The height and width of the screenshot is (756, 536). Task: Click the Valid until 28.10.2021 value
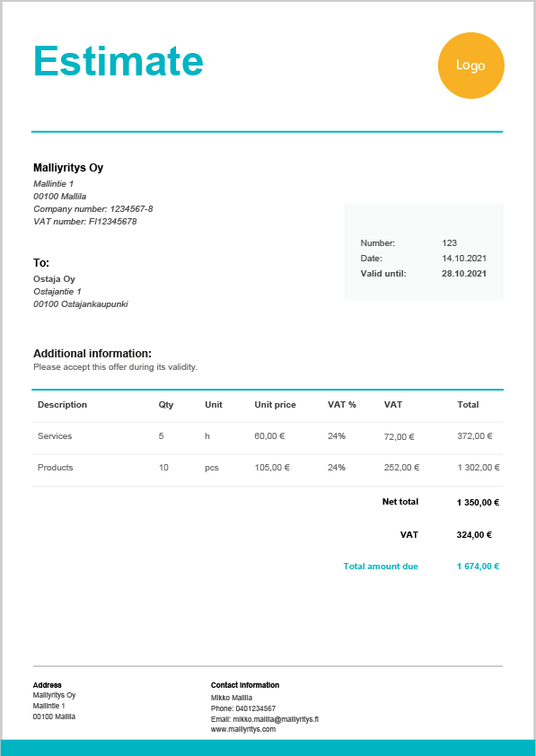coord(464,274)
